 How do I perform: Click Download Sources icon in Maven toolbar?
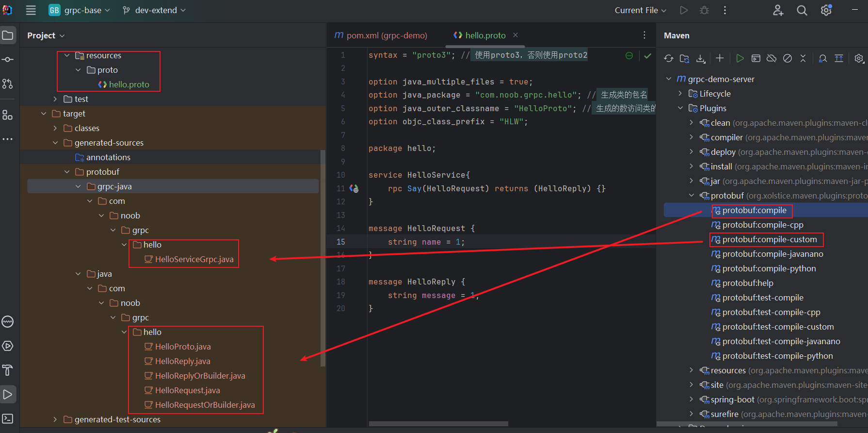pos(701,59)
